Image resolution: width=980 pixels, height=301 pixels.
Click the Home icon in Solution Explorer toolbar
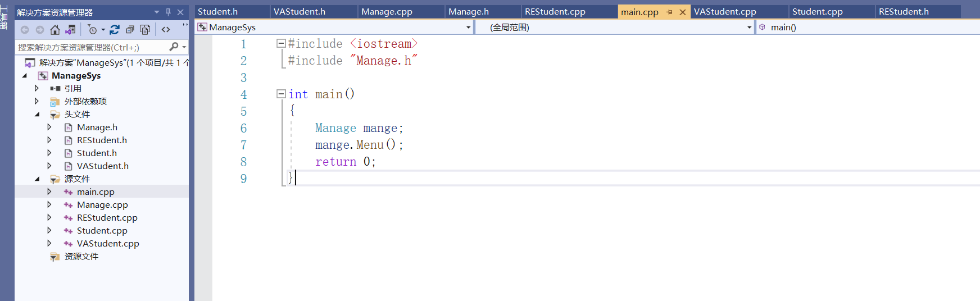click(55, 30)
